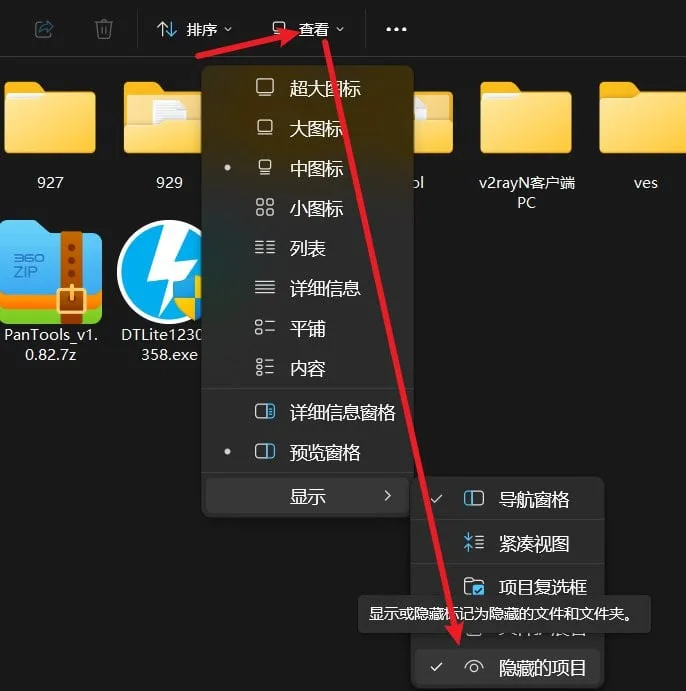Toggle the 预览窗格 preview pane

tap(308, 452)
